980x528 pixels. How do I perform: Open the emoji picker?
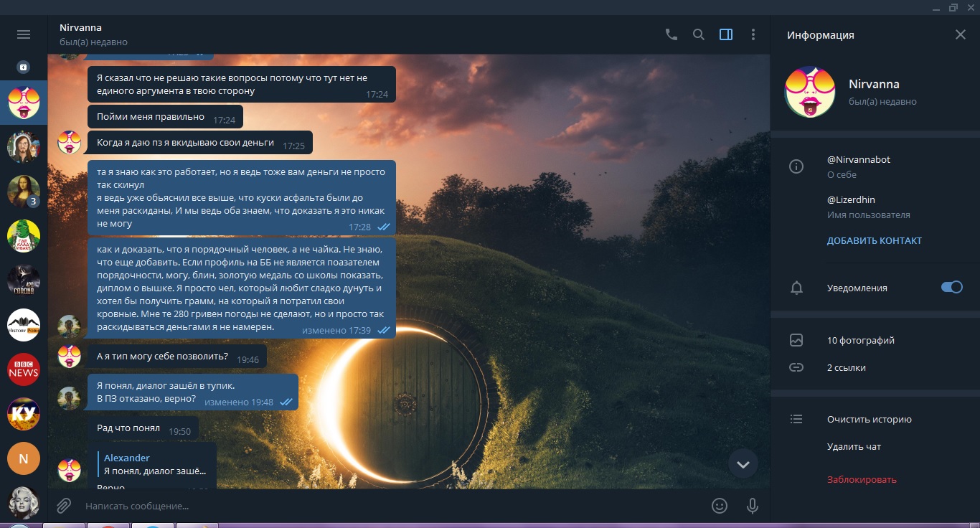coord(720,506)
